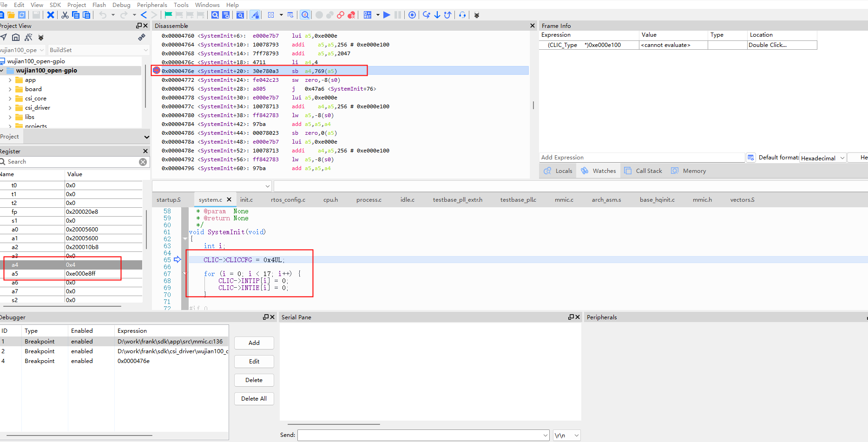Click the Cut scissors icon
Screen dimensions: 868x442
tap(65, 15)
